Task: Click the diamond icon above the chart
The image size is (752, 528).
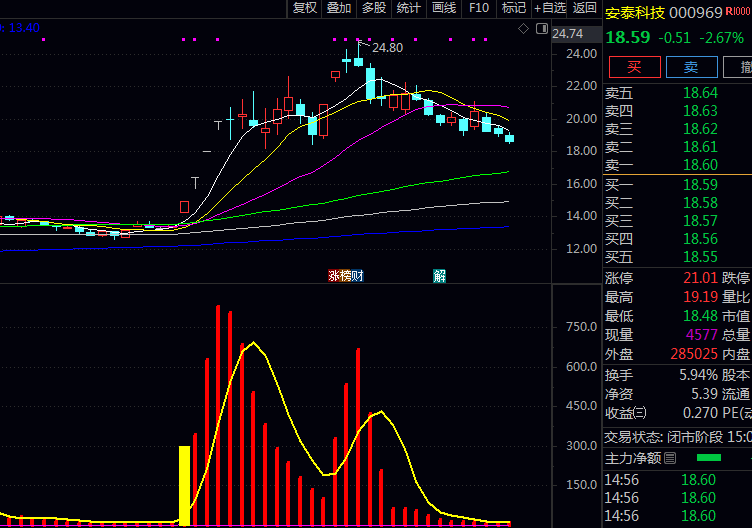Action: click(x=524, y=30)
